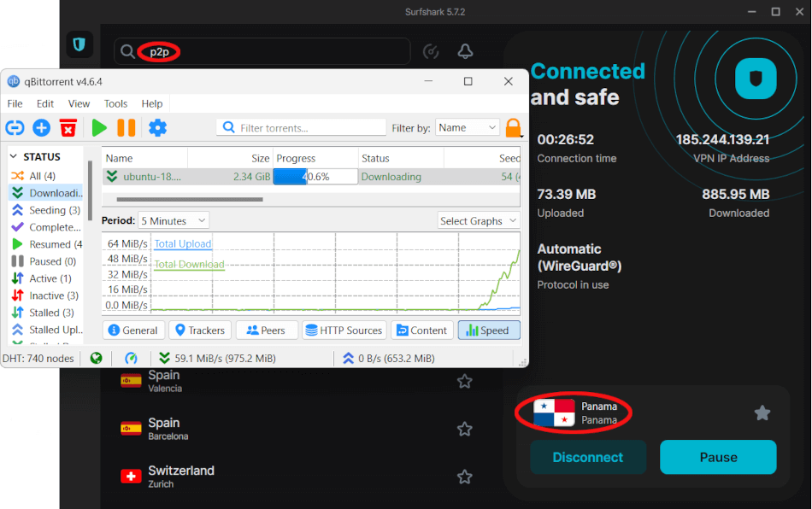The height and width of the screenshot is (509, 812).
Task: Toggle favorite star for Panama connection
Action: [762, 412]
